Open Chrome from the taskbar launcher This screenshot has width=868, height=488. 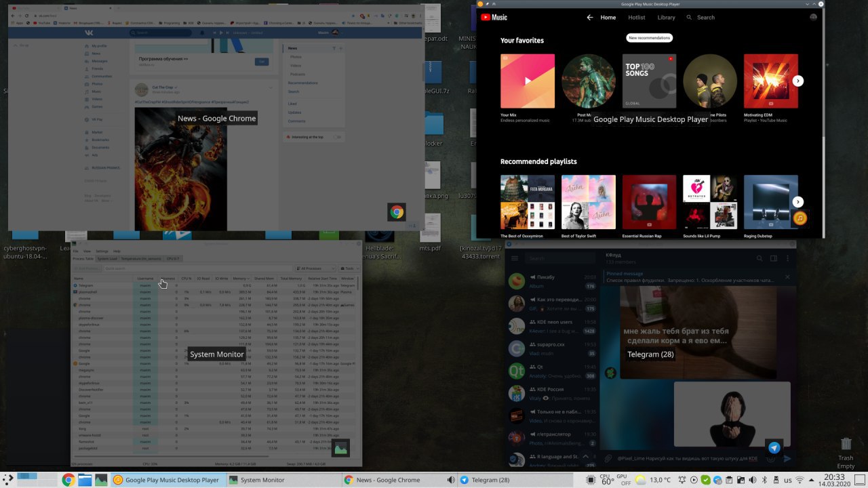pyautogui.click(x=68, y=480)
